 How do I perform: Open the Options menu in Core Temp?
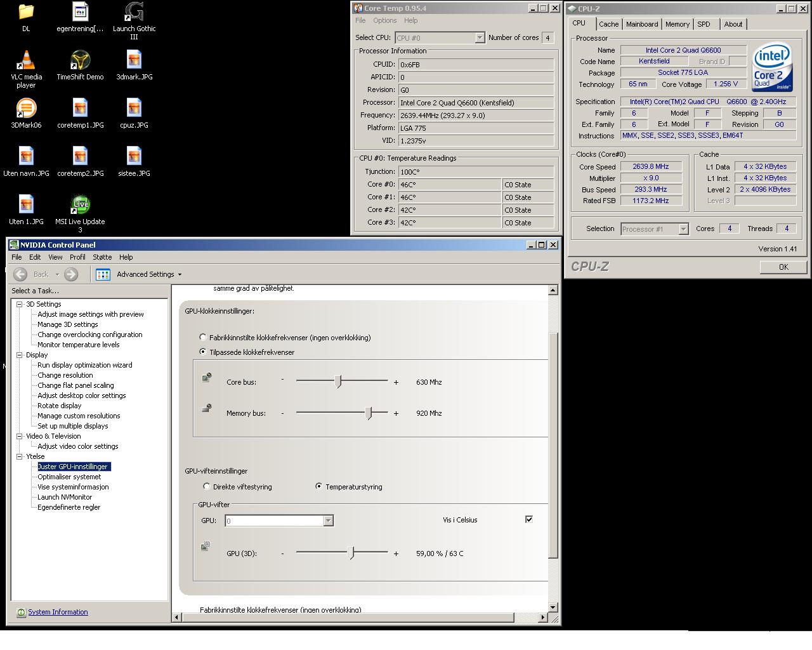pyautogui.click(x=384, y=20)
